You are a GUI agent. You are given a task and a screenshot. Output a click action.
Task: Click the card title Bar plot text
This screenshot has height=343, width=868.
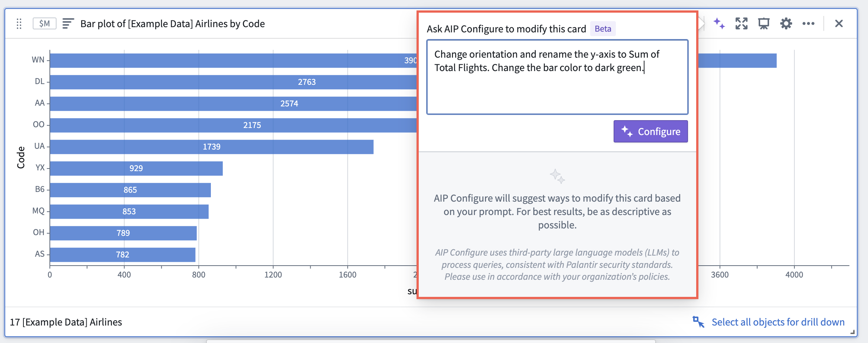[173, 24]
